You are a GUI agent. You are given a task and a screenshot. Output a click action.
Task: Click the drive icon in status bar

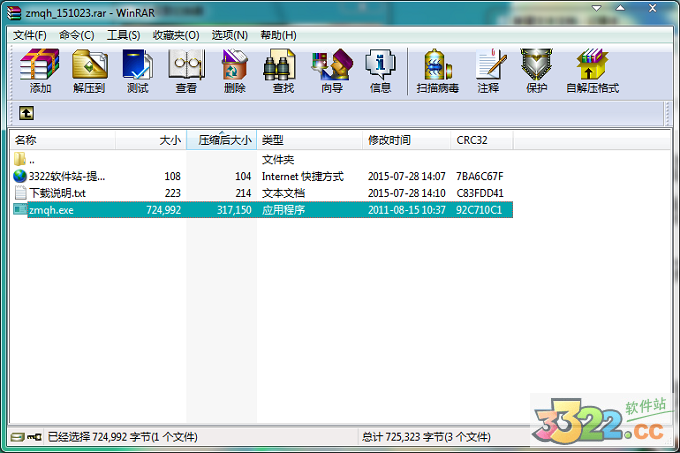[x=17, y=437]
